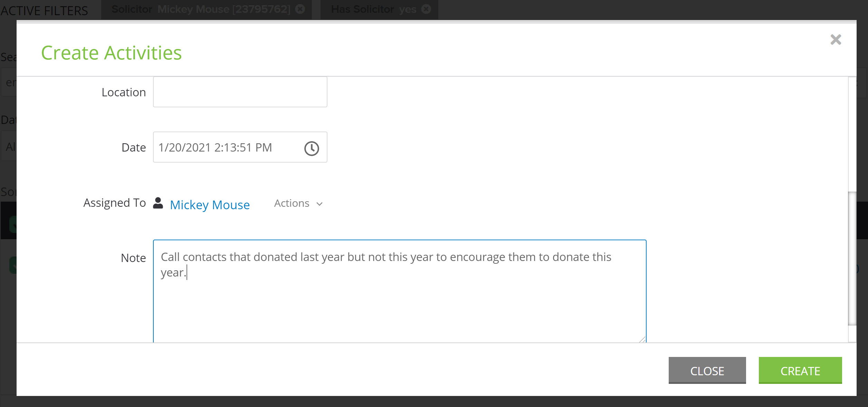Click the Note label
The image size is (868, 407).
(x=133, y=258)
